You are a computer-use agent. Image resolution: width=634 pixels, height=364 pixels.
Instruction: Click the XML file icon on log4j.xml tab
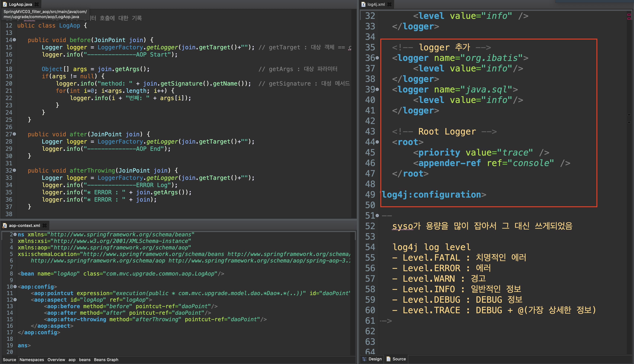363,4
